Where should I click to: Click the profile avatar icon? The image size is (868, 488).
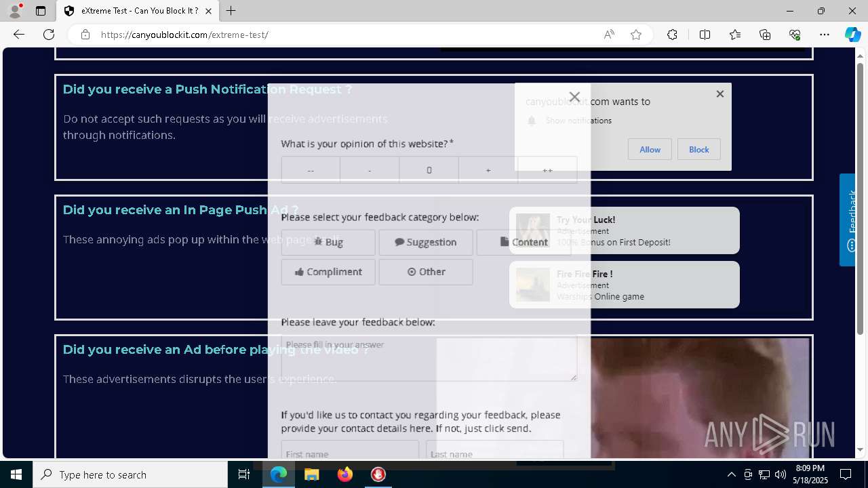coord(15,11)
